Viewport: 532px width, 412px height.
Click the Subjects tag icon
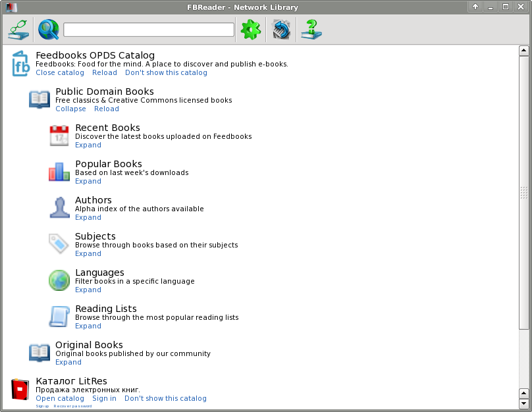point(59,244)
